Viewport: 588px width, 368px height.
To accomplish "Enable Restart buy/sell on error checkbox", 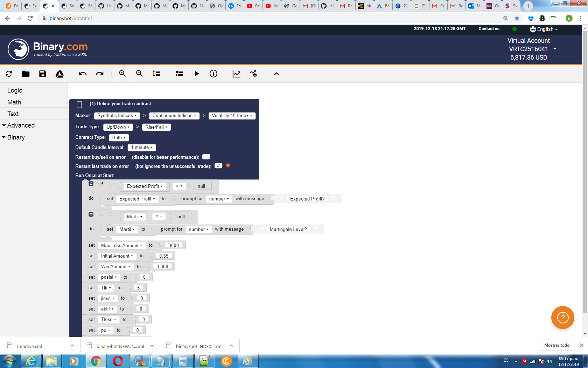I will (206, 157).
